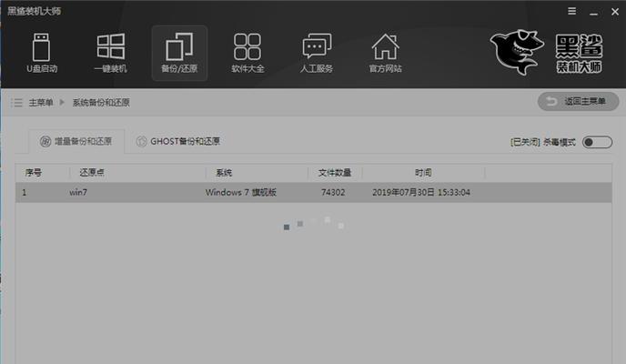This screenshot has height=364, width=626.
Task: Click the 系统 column header
Action: (224, 172)
